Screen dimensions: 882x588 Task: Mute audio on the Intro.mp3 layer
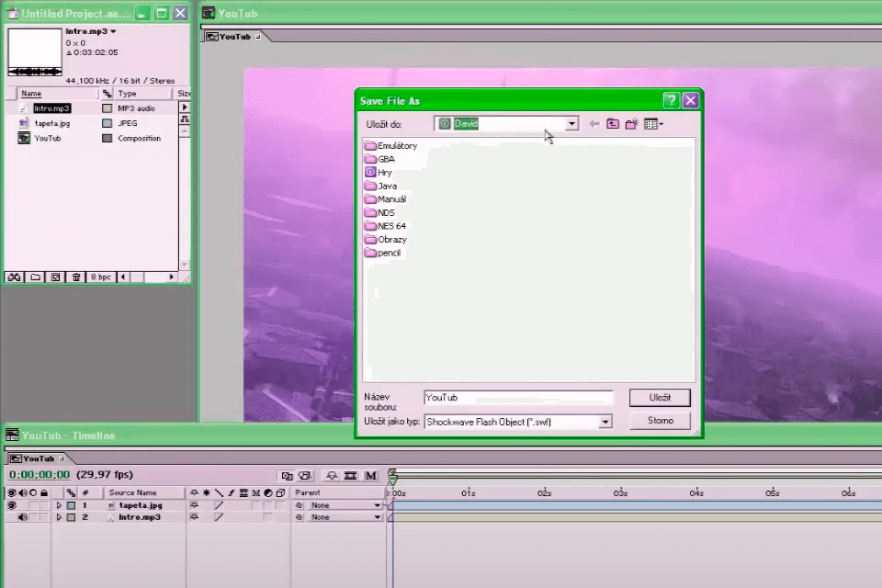(23, 516)
